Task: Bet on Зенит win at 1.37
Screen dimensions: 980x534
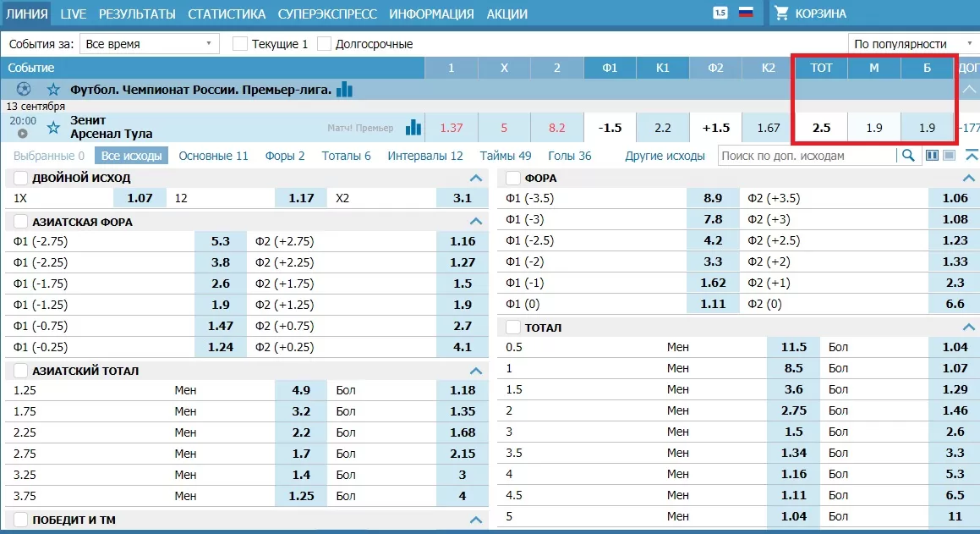Action: tap(452, 128)
